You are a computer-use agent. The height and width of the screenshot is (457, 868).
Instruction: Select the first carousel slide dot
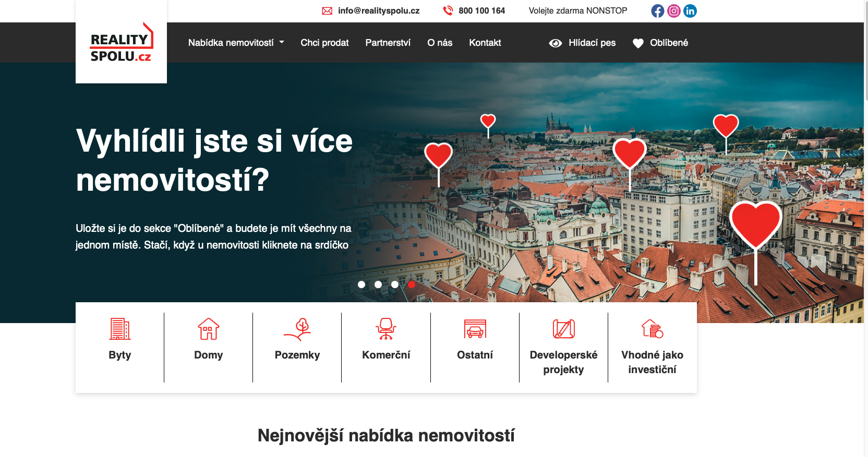(361, 285)
